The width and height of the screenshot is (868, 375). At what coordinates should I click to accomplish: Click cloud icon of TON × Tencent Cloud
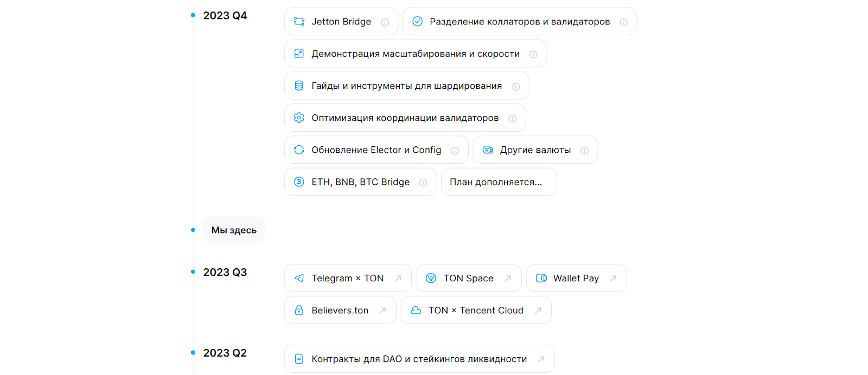tap(416, 310)
